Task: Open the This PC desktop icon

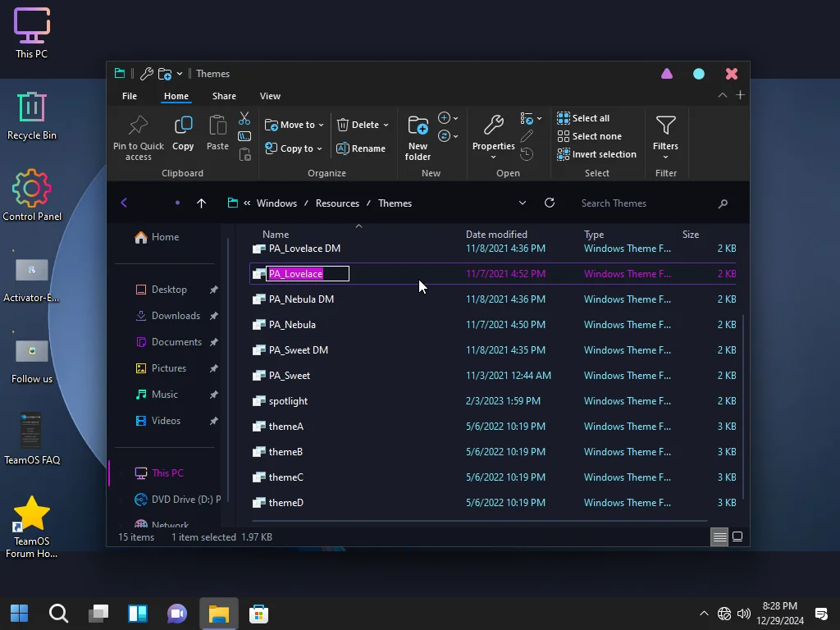Action: [x=32, y=33]
